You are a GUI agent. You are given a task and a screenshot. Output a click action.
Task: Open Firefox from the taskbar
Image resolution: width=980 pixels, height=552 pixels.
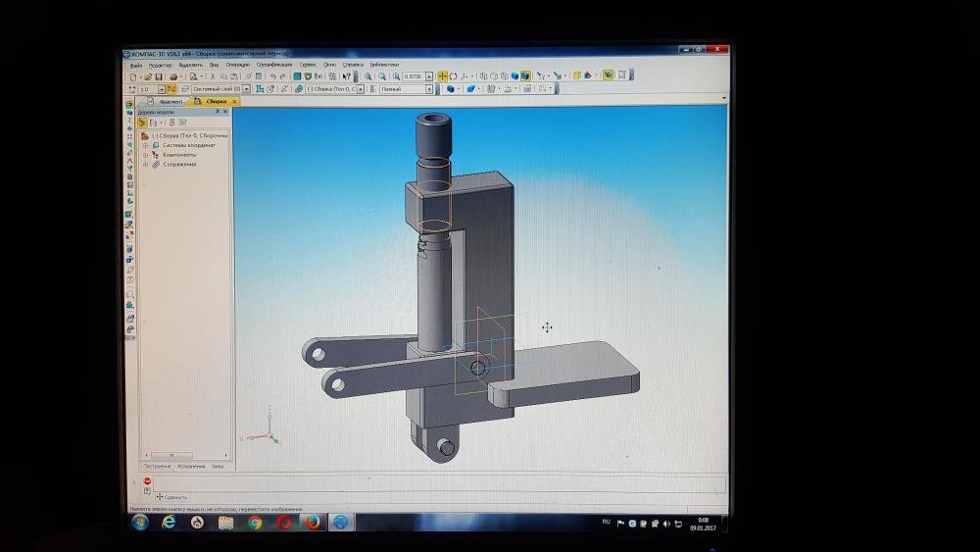313,523
